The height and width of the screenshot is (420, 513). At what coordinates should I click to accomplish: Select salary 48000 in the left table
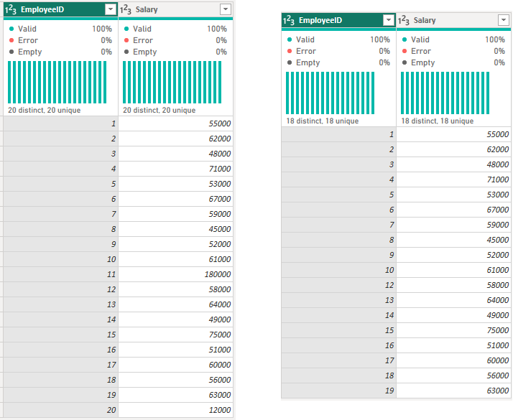click(x=175, y=154)
